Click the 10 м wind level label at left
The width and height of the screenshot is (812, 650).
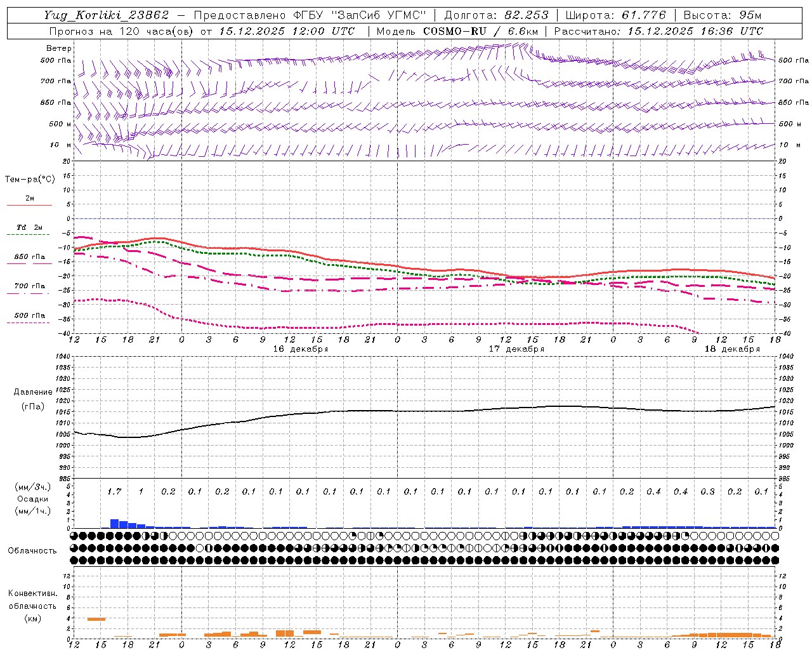click(61, 145)
